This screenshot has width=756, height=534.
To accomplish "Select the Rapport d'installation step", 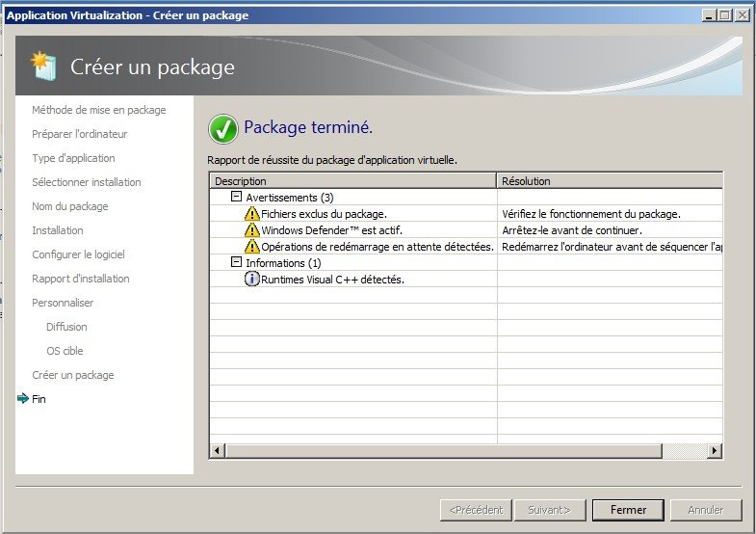I will click(x=80, y=279).
